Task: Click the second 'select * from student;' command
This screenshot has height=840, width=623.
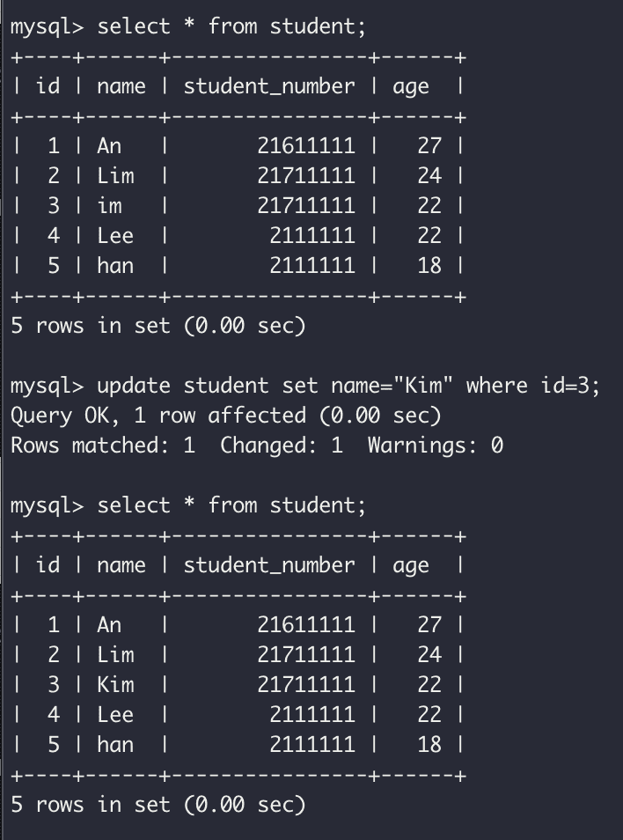Action: point(231,505)
